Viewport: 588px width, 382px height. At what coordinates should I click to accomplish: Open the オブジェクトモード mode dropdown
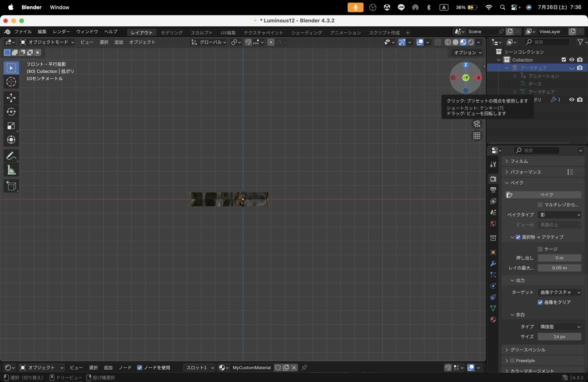coord(47,42)
